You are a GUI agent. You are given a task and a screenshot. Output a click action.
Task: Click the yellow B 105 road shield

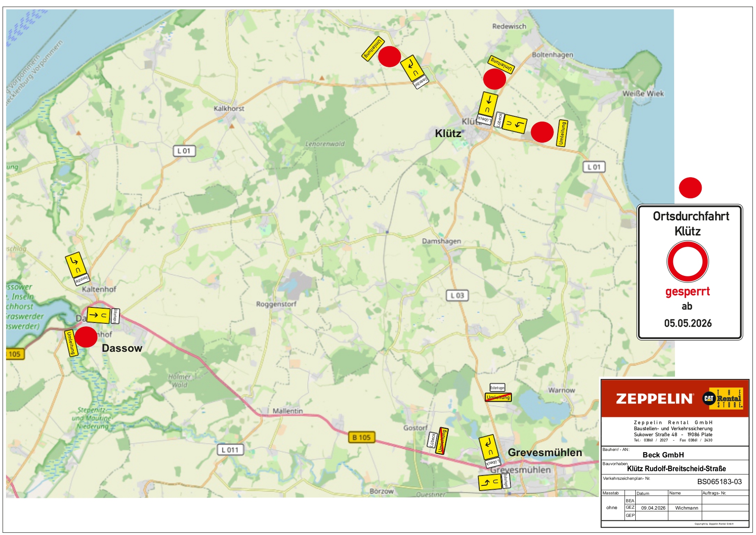pyautogui.click(x=361, y=437)
